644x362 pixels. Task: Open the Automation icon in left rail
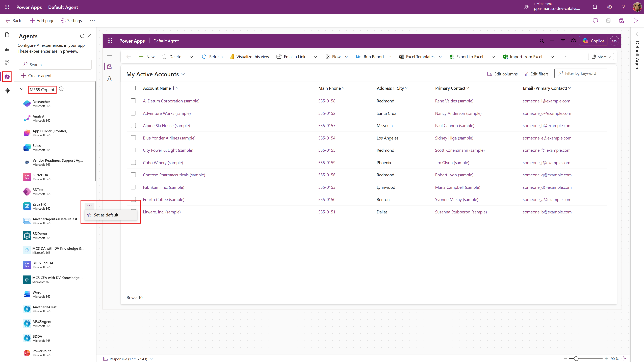7,63
